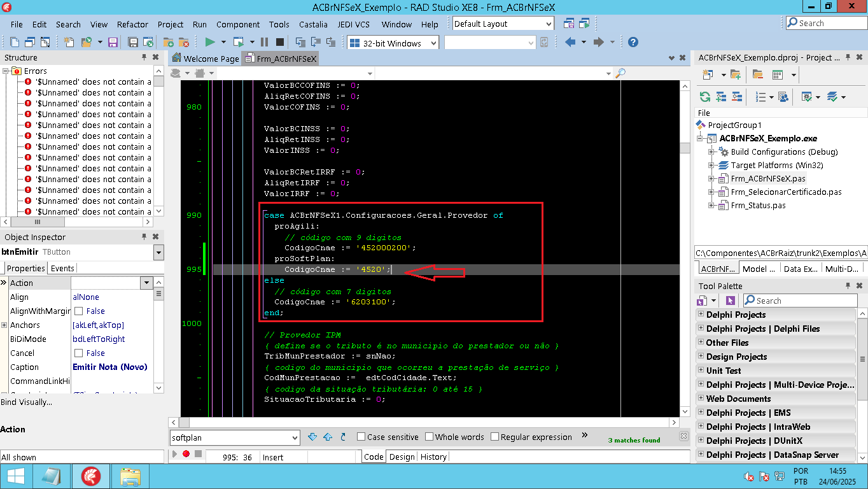Open Windows Start button on taskbar
Screen dimensions: 868x489
click(x=15, y=476)
